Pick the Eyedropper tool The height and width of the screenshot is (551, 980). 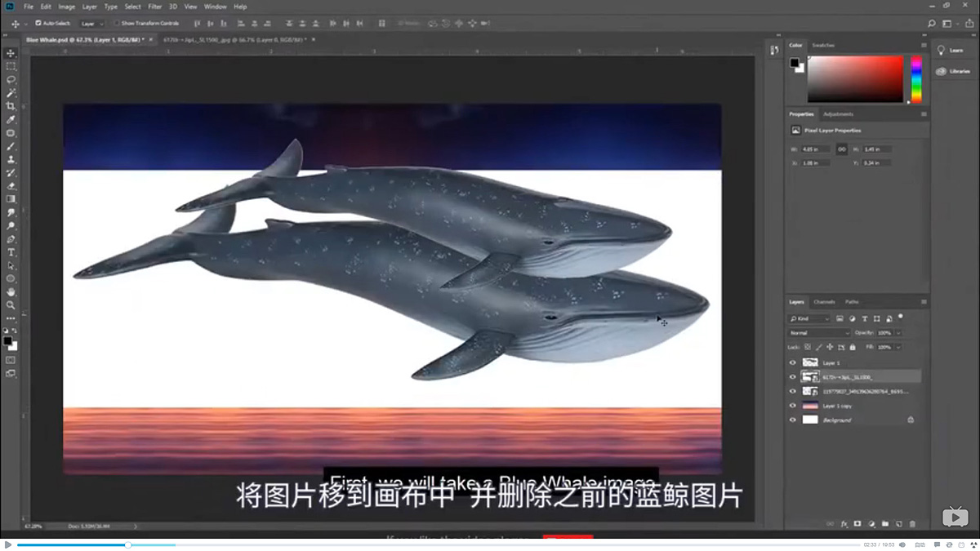coord(11,120)
